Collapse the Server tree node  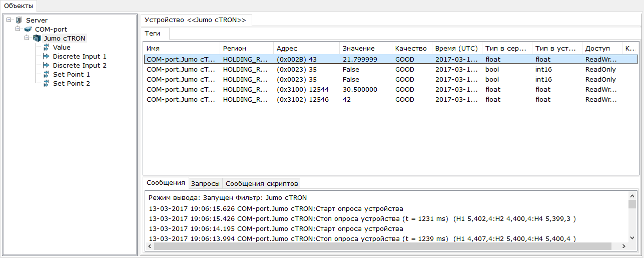(9, 20)
